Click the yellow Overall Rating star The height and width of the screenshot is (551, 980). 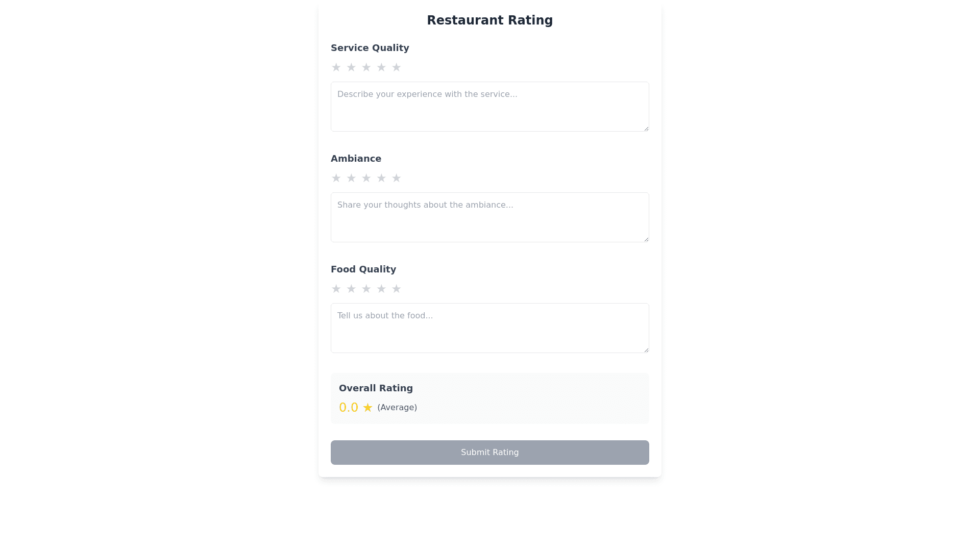[x=367, y=408]
